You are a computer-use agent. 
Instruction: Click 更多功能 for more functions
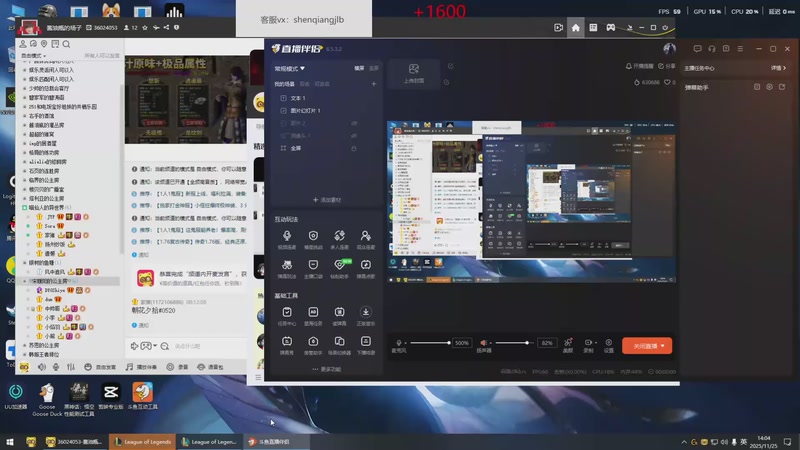click(x=327, y=369)
